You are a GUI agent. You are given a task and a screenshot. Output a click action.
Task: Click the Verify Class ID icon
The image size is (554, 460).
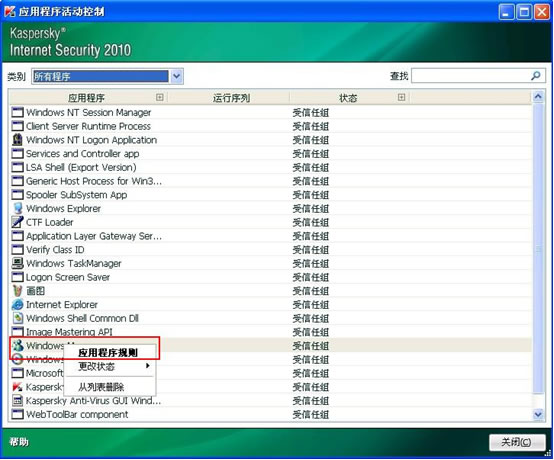tap(17, 250)
